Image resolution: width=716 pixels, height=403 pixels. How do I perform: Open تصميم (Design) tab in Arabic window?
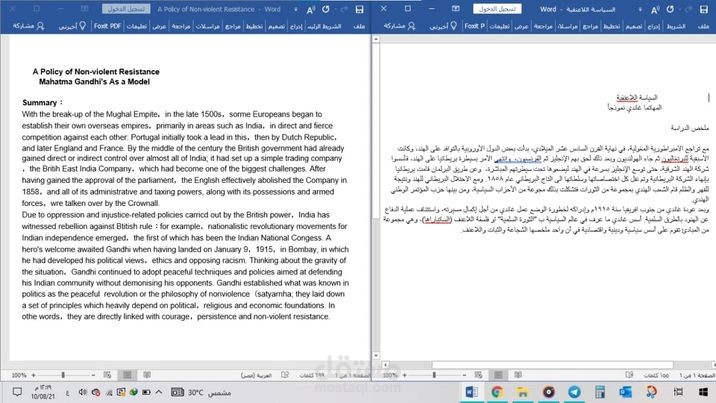tap(633, 26)
